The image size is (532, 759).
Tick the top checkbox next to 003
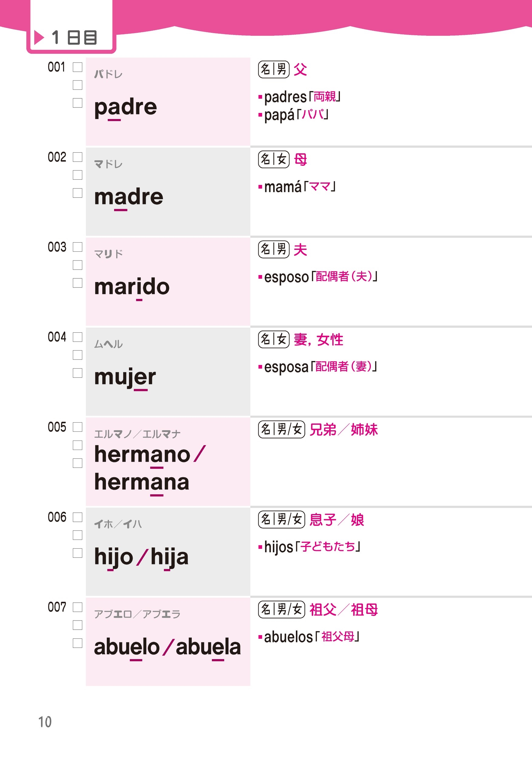[x=77, y=247]
